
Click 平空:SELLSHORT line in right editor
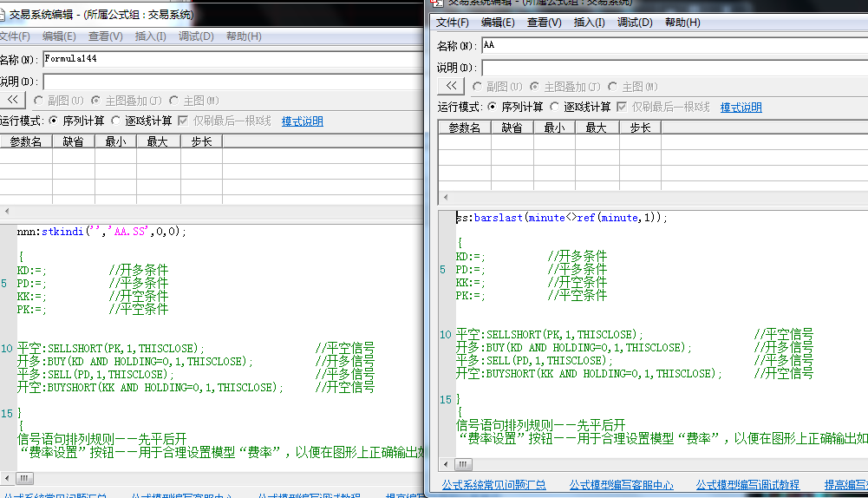(x=549, y=335)
